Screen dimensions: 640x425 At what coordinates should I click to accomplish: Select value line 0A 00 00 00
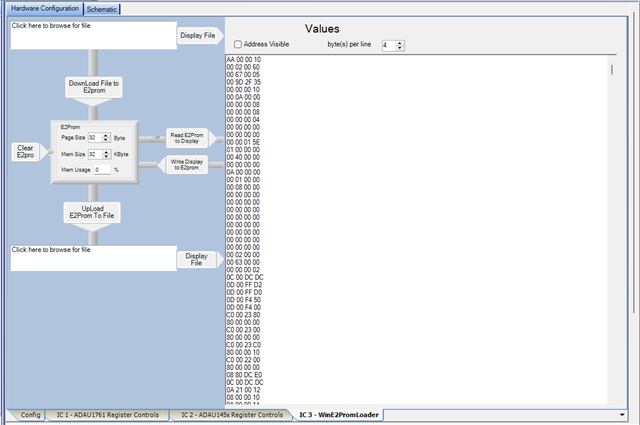pos(243,172)
